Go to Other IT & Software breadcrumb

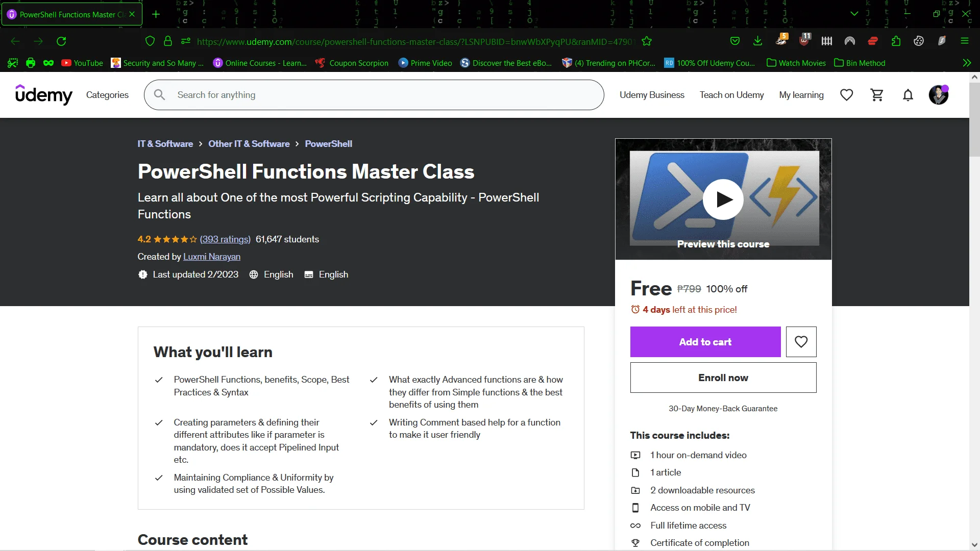(249, 144)
